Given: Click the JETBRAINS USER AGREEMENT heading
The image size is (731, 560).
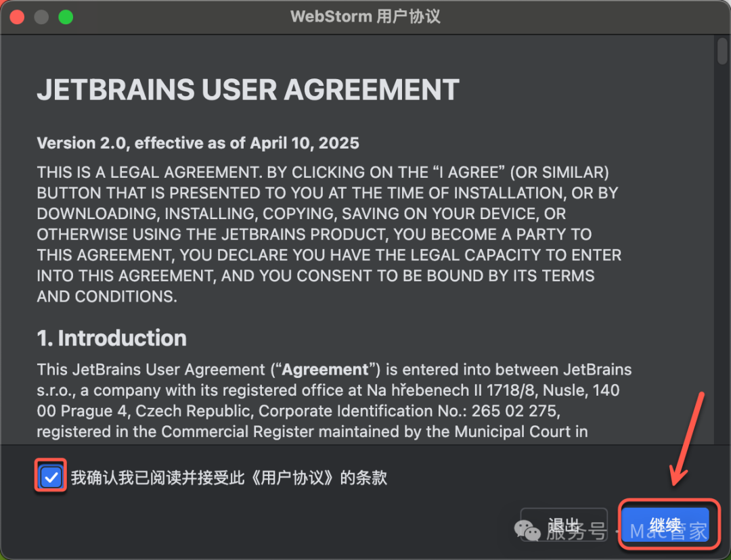Looking at the screenshot, I should pos(248,90).
